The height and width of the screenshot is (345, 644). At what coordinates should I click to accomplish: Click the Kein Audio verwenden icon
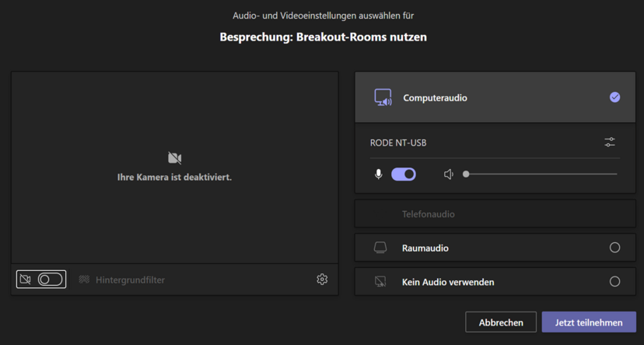click(380, 282)
